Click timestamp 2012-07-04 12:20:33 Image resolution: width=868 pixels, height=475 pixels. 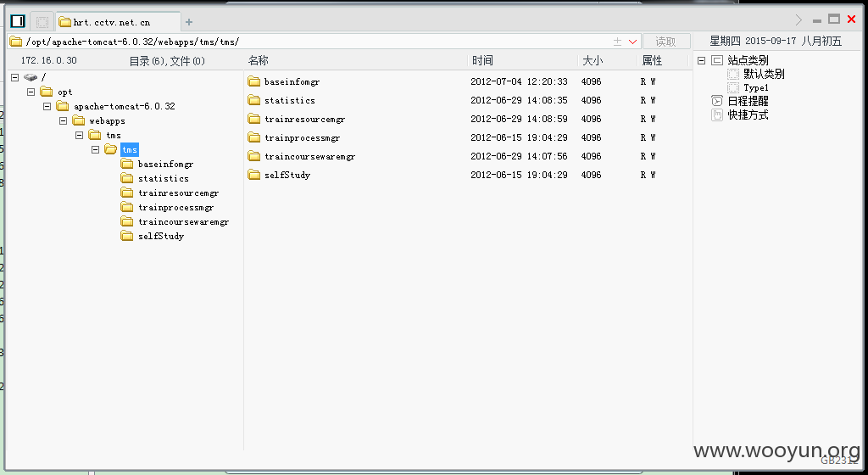pos(519,81)
